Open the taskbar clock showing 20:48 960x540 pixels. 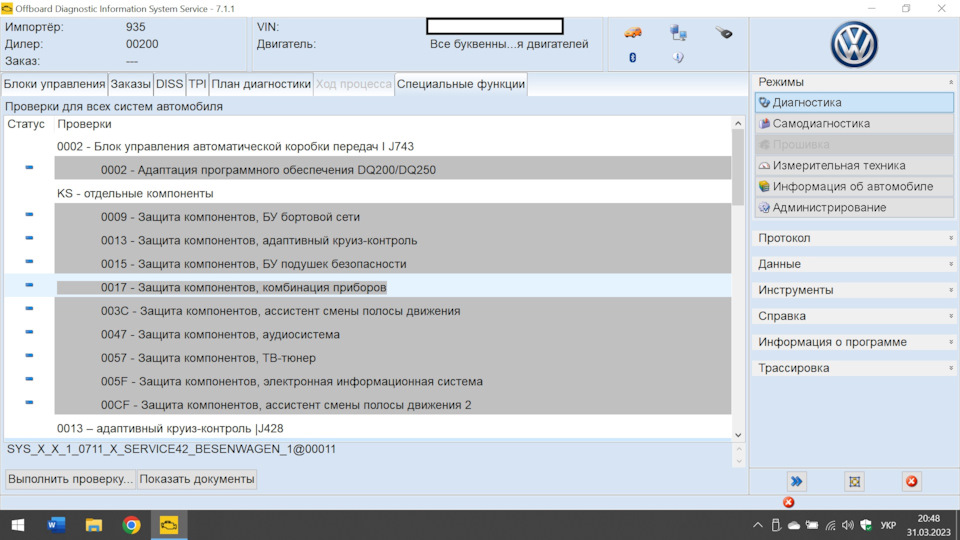pyautogui.click(x=929, y=525)
